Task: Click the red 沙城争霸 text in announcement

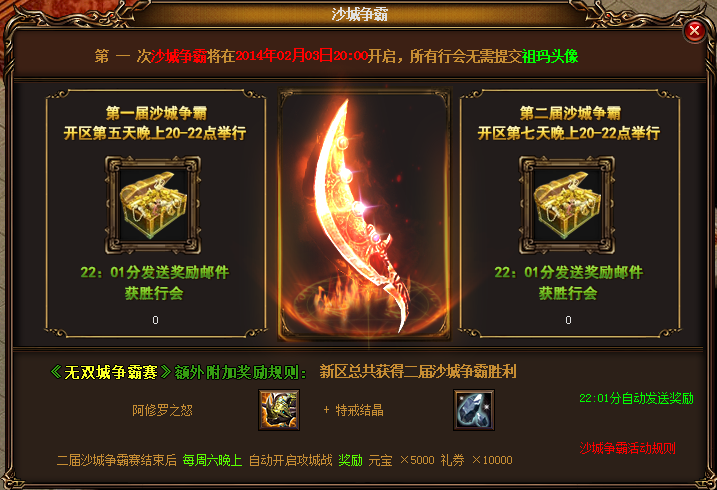Action: tap(179, 56)
